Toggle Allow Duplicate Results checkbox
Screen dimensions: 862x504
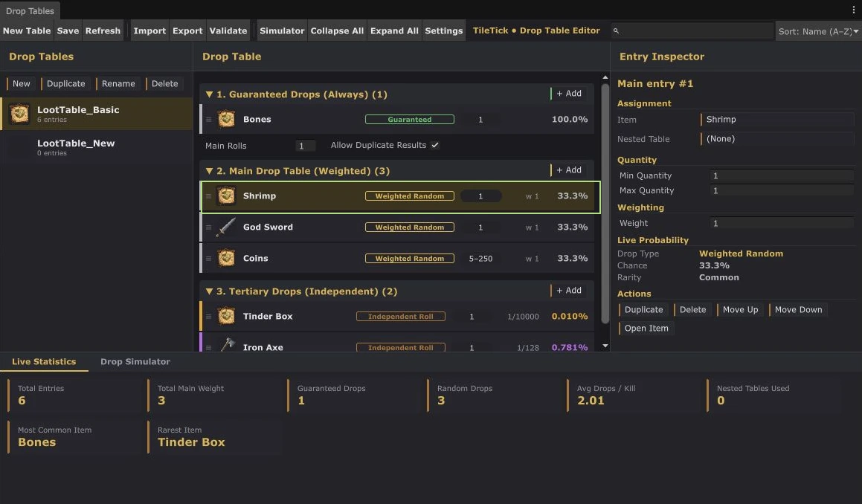click(x=435, y=145)
